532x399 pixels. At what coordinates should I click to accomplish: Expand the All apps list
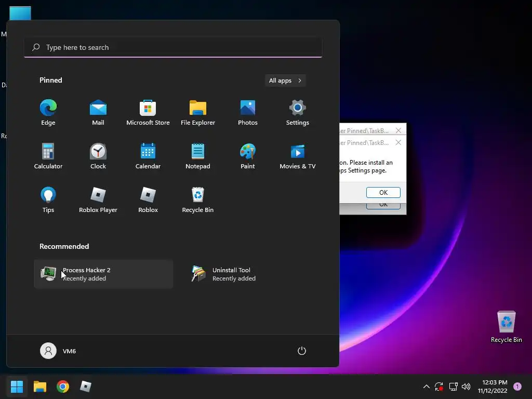(x=285, y=81)
